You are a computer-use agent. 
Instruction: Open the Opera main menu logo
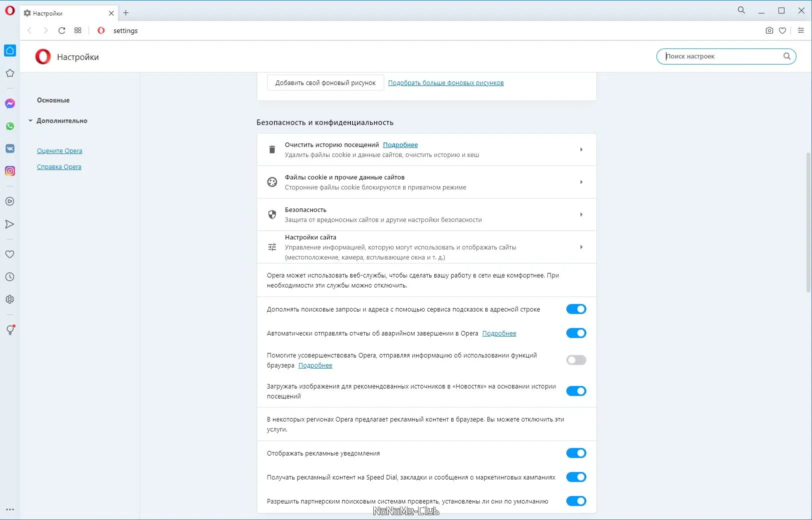[x=10, y=10]
